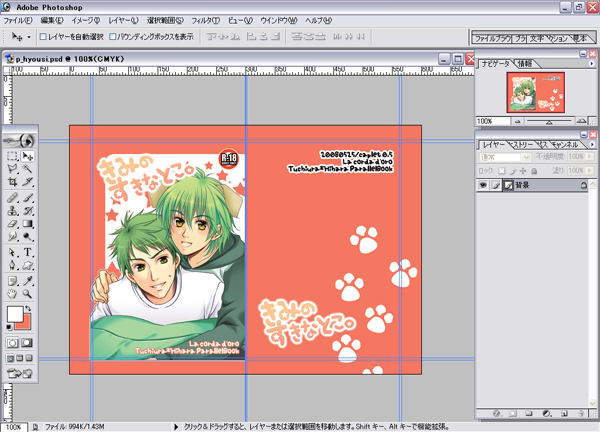Select the Crop tool
The image size is (600, 432).
coord(13,182)
